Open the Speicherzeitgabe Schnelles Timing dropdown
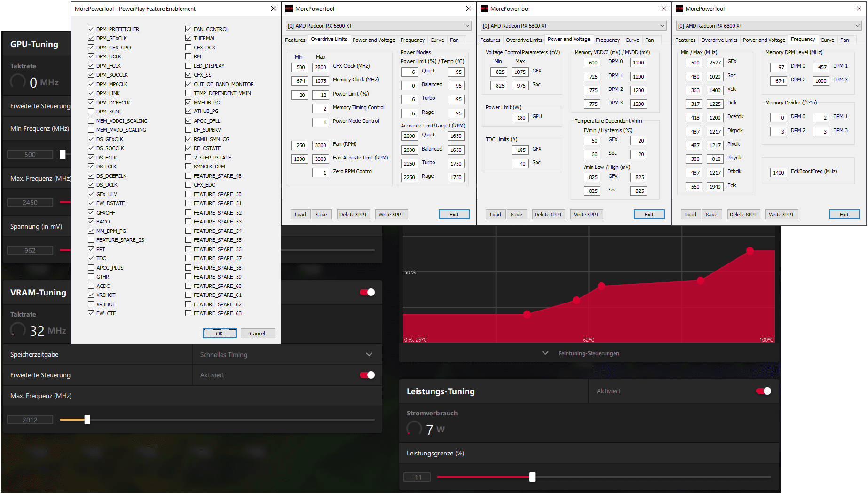868x494 pixels. [x=287, y=354]
